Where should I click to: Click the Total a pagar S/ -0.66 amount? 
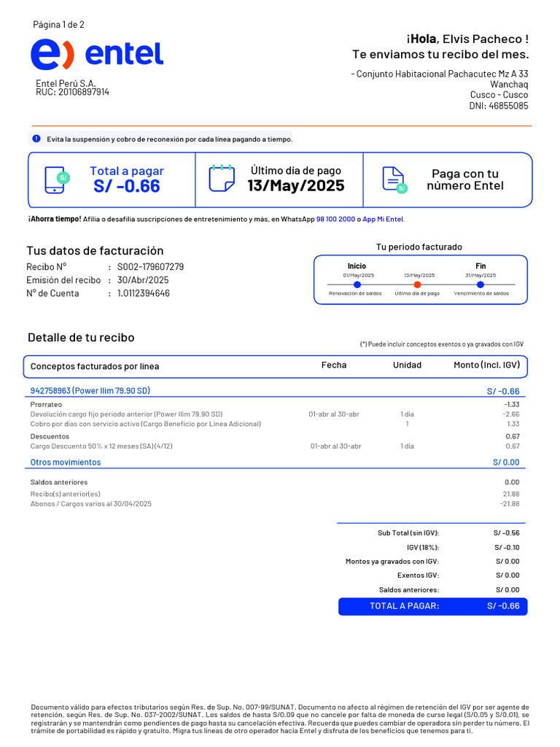coord(127,186)
